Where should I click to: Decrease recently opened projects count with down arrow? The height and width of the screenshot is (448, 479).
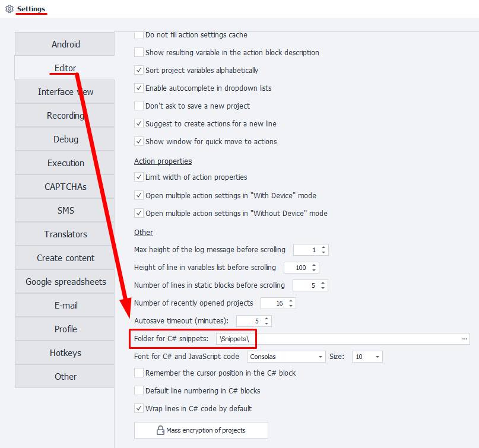pos(291,306)
